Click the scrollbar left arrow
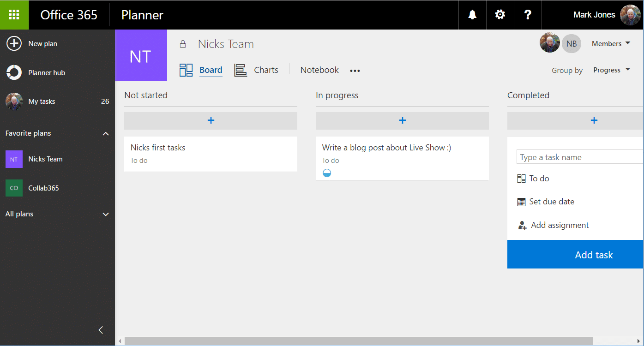The width and height of the screenshot is (644, 346). pos(120,341)
